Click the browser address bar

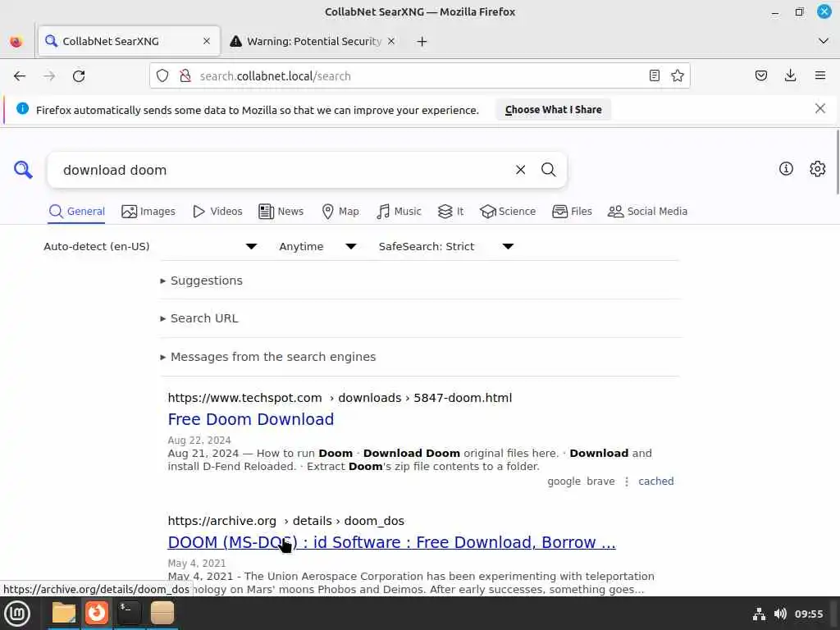coord(418,76)
